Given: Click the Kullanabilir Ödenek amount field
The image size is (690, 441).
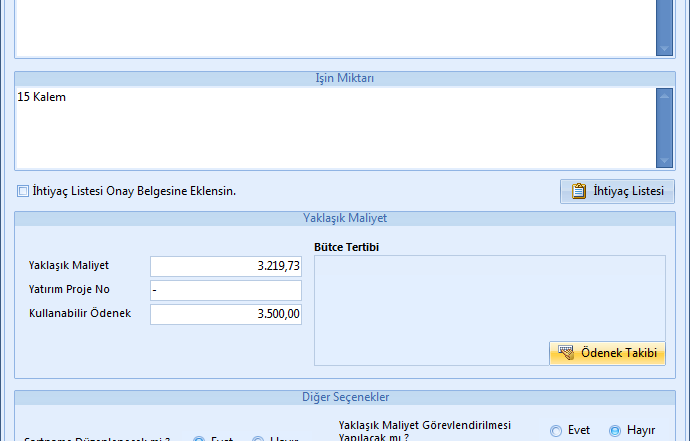Looking at the screenshot, I should pyautogui.click(x=225, y=314).
